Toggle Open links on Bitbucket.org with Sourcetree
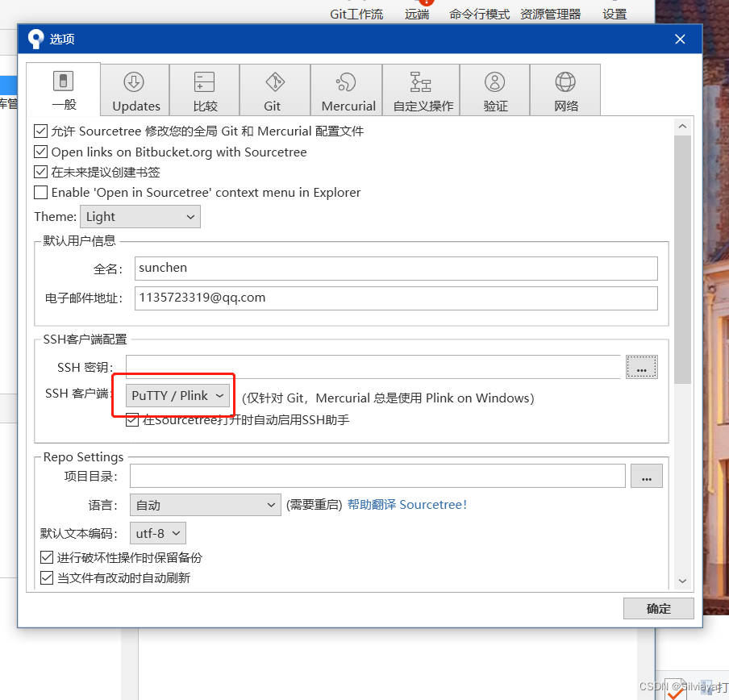This screenshot has width=729, height=700. click(40, 152)
